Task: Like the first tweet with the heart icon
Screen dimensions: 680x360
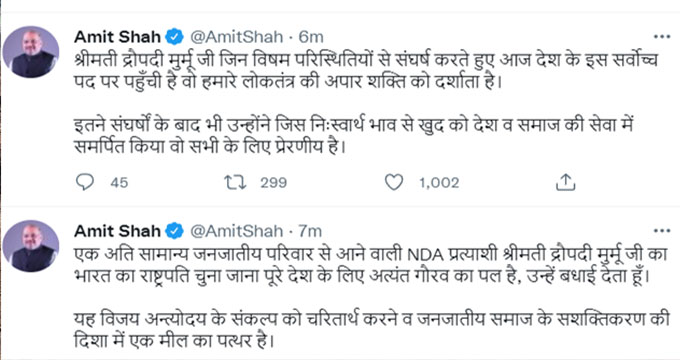Action: (x=394, y=182)
